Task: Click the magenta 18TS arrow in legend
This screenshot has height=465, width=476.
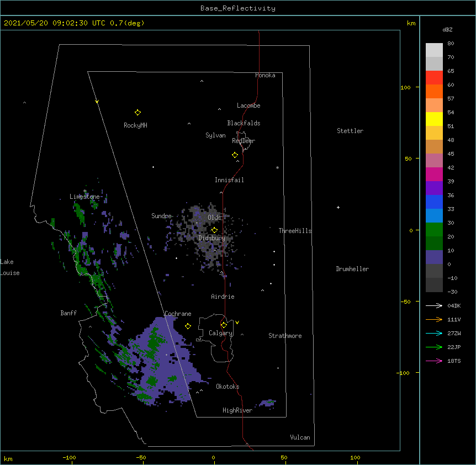Action: pyautogui.click(x=434, y=361)
